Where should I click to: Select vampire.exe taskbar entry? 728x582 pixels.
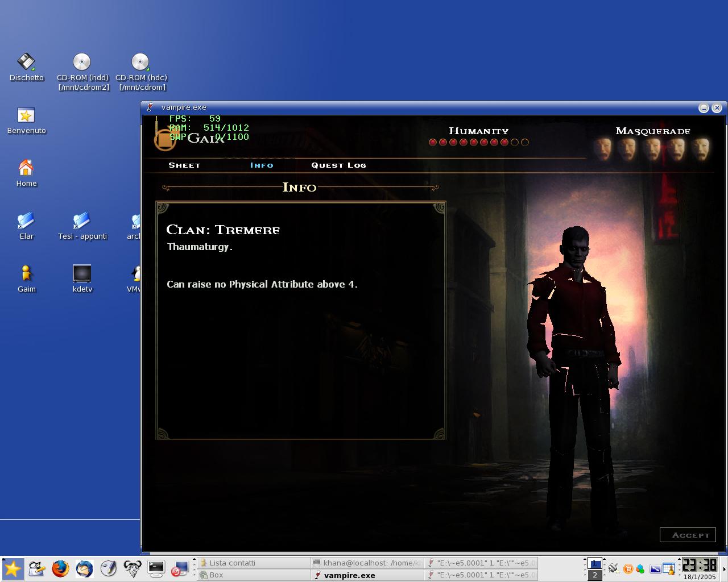pyautogui.click(x=367, y=575)
